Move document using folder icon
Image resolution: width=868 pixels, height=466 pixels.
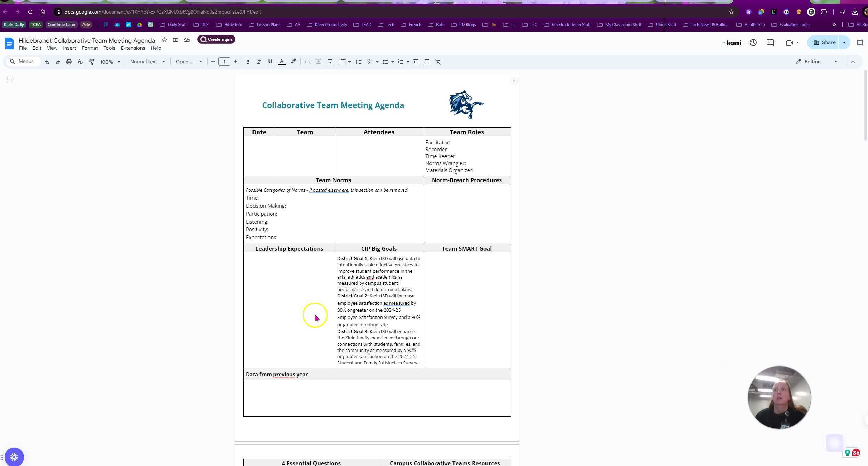176,40
